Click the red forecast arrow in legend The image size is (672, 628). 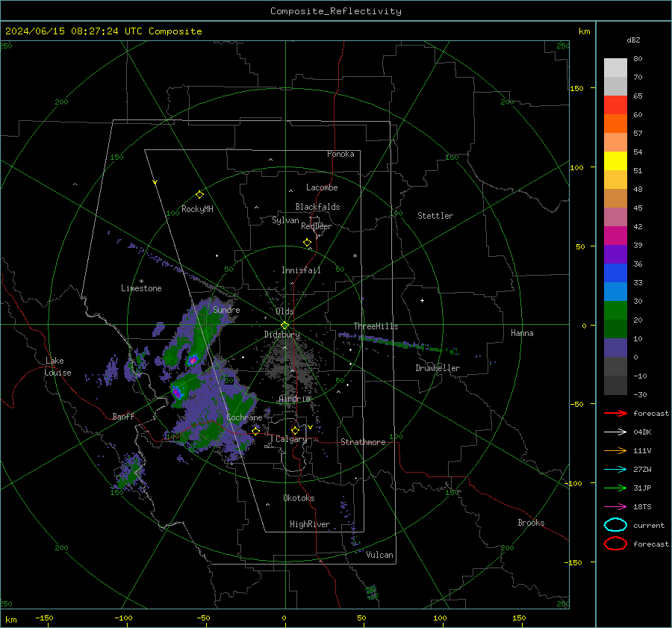click(x=615, y=413)
